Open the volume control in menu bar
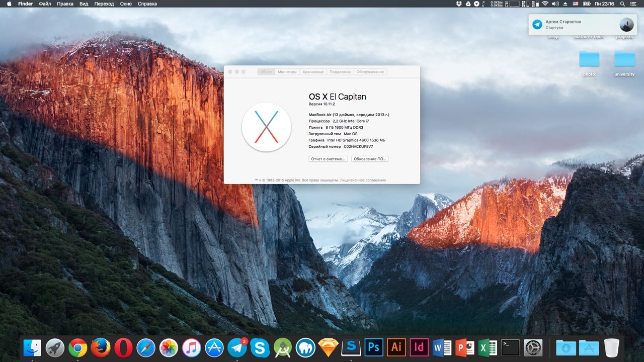Image resolution: width=644 pixels, height=362 pixels. tap(555, 4)
